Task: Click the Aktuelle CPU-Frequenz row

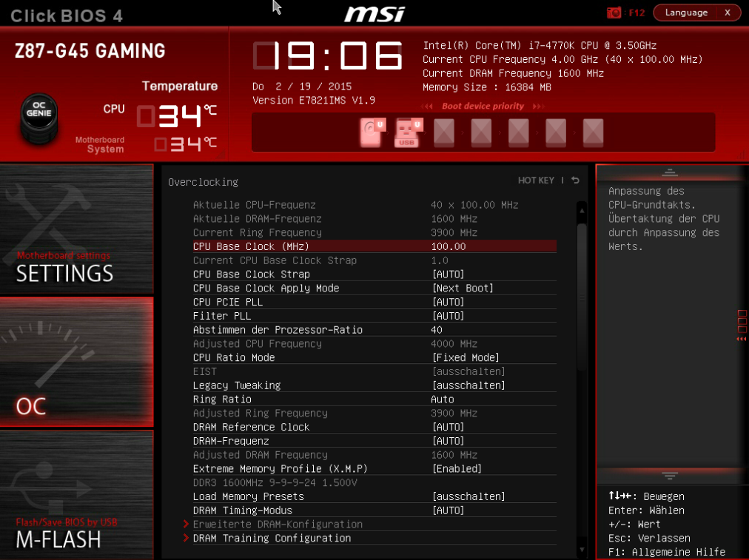Action: (374, 204)
